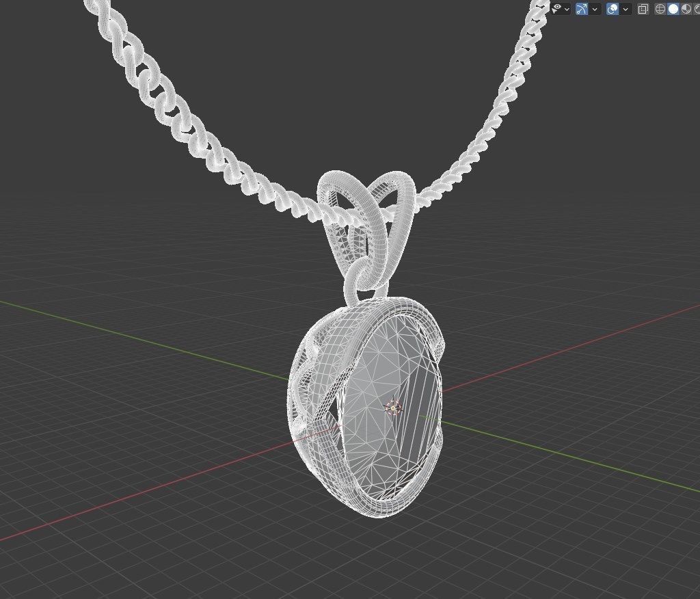Open the overlays options dropdown arrow

[x=625, y=9]
